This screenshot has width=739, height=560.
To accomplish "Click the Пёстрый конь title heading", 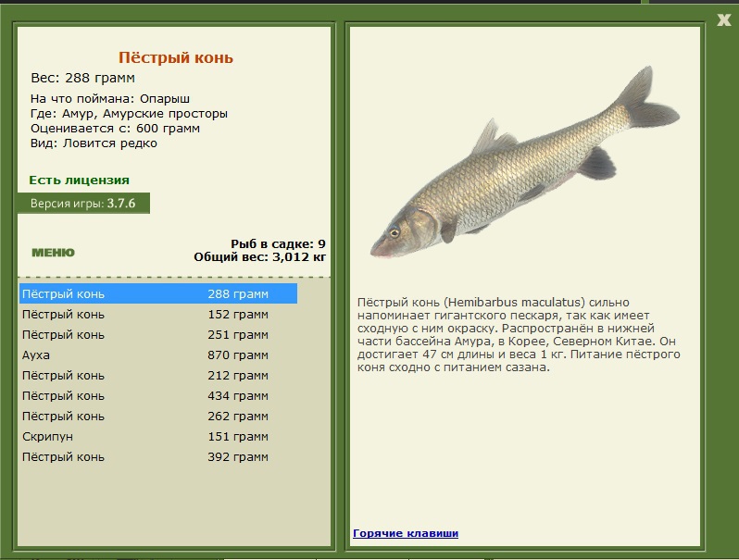I will coord(176,57).
